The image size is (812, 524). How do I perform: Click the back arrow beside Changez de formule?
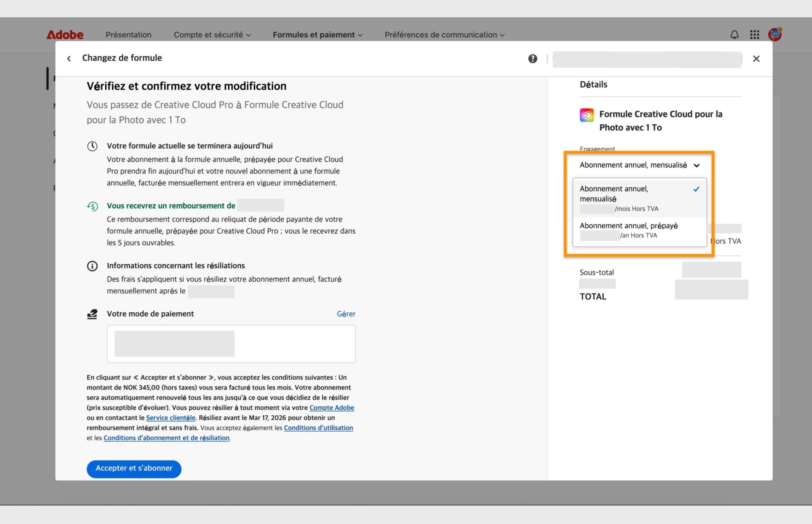pos(69,58)
